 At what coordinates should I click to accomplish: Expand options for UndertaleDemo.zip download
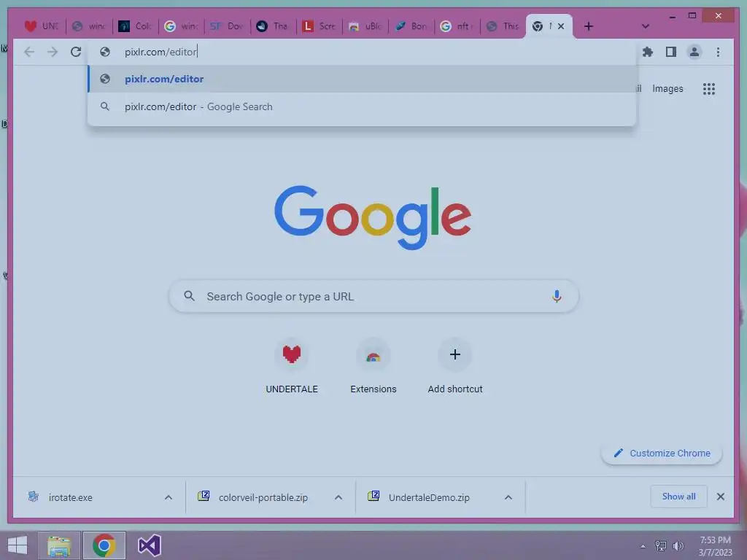click(508, 497)
